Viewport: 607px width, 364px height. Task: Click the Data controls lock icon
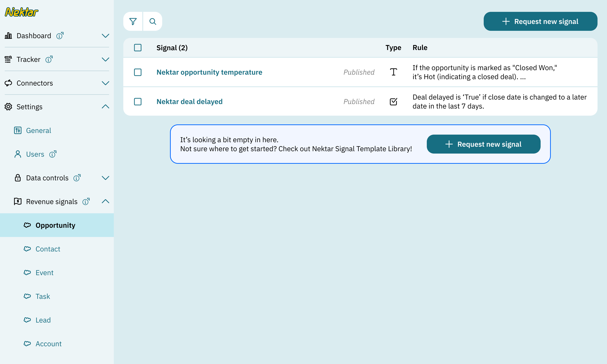(x=18, y=177)
